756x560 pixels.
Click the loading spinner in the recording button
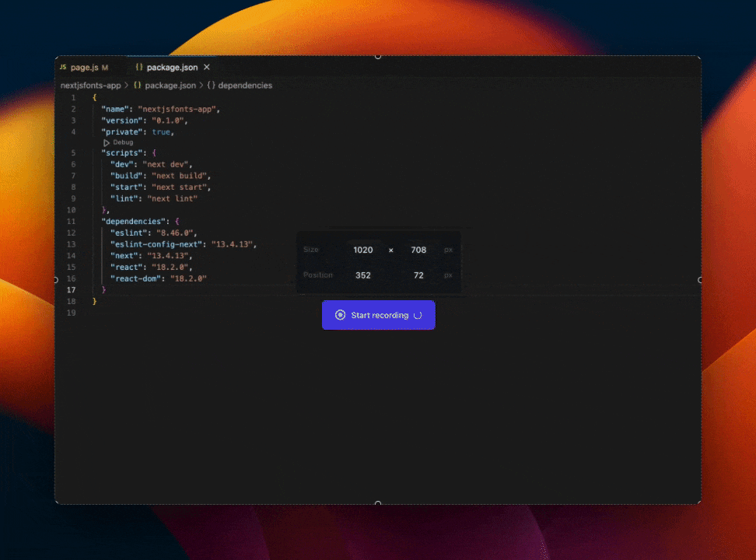tap(418, 315)
